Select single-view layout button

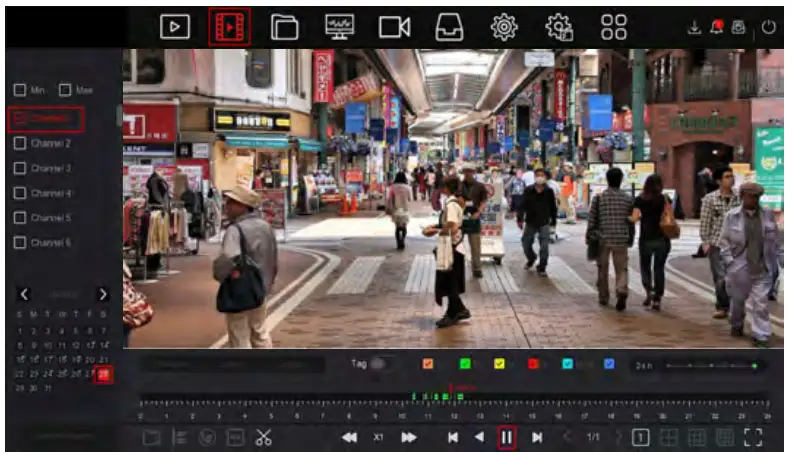pos(641,437)
